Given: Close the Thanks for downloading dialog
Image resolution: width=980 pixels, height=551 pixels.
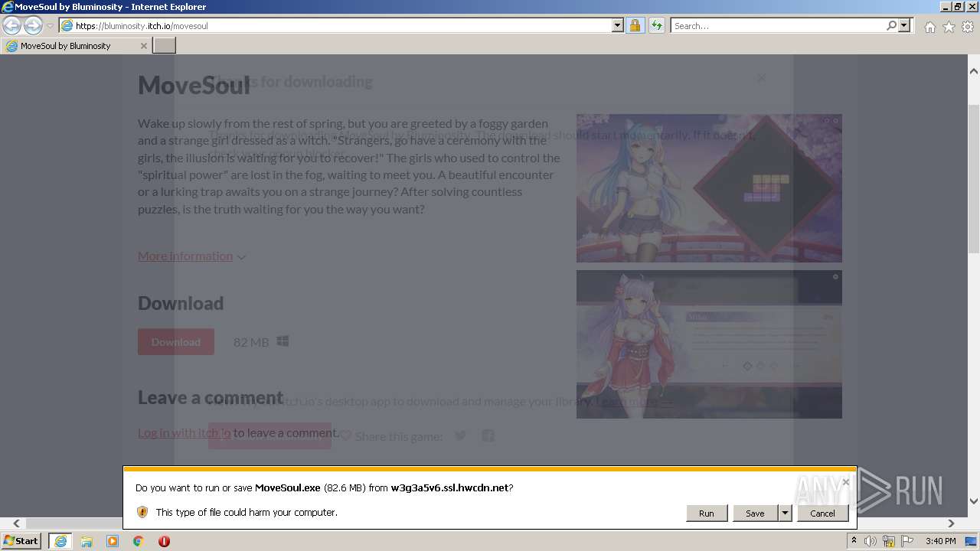Looking at the screenshot, I should (x=760, y=78).
